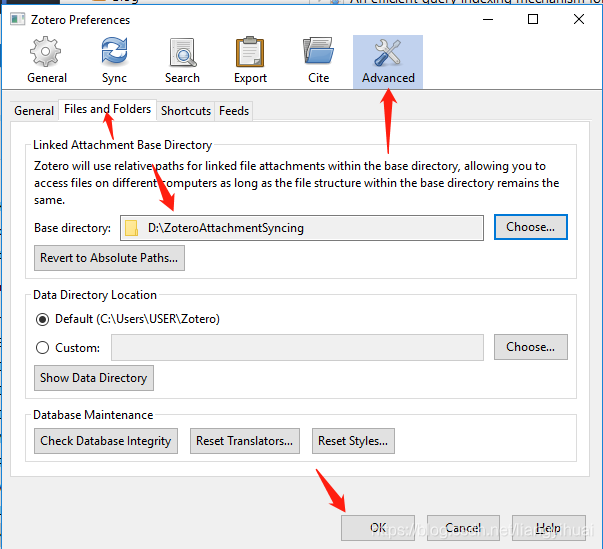
Task: Click Show Data Directory button
Action: tap(93, 378)
